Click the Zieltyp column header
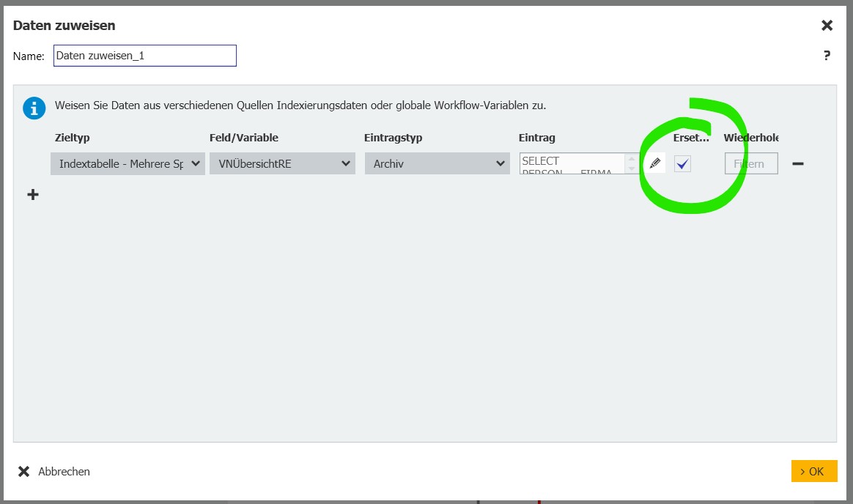 tap(73, 138)
